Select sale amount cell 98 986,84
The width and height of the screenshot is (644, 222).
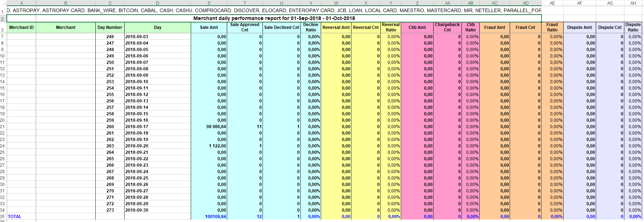[216, 127]
